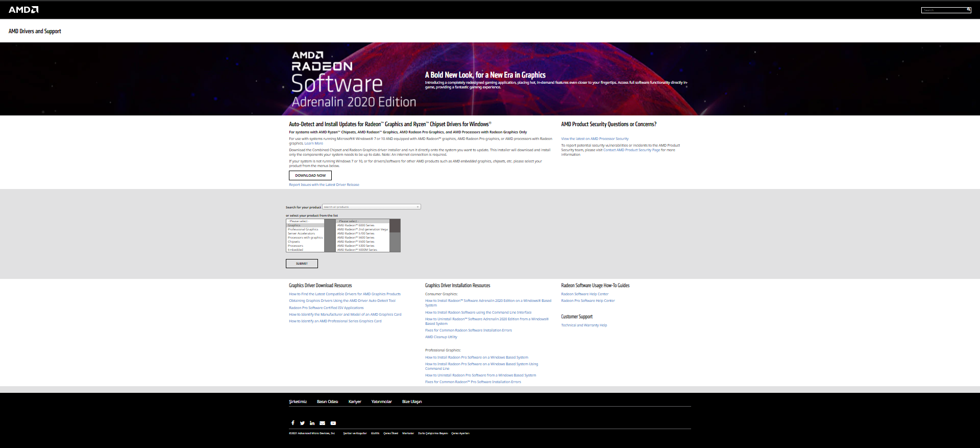980x448 pixels.
Task: Open 'Radeon Software Help Center' link
Action: pos(585,294)
